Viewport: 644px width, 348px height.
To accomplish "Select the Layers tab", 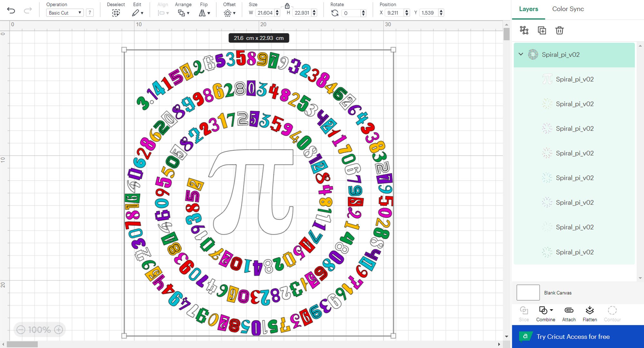I will [x=528, y=9].
